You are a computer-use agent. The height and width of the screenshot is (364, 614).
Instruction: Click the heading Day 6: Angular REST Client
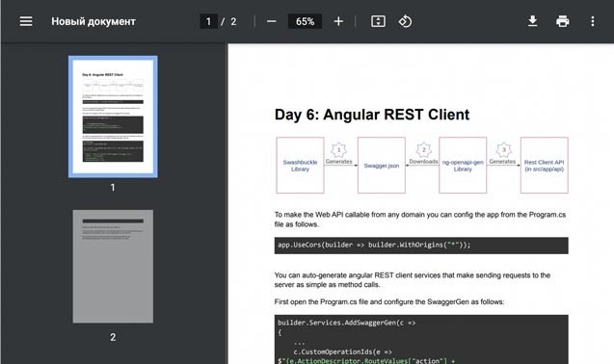[372, 115]
